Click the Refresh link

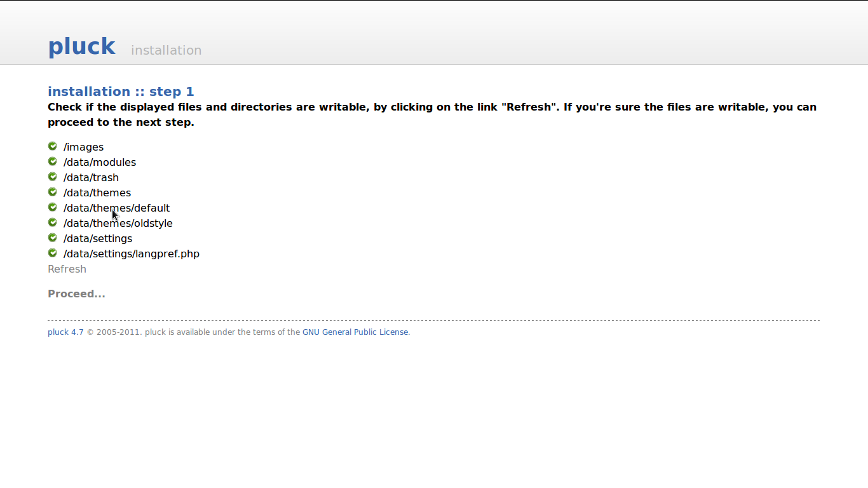pos(67,269)
